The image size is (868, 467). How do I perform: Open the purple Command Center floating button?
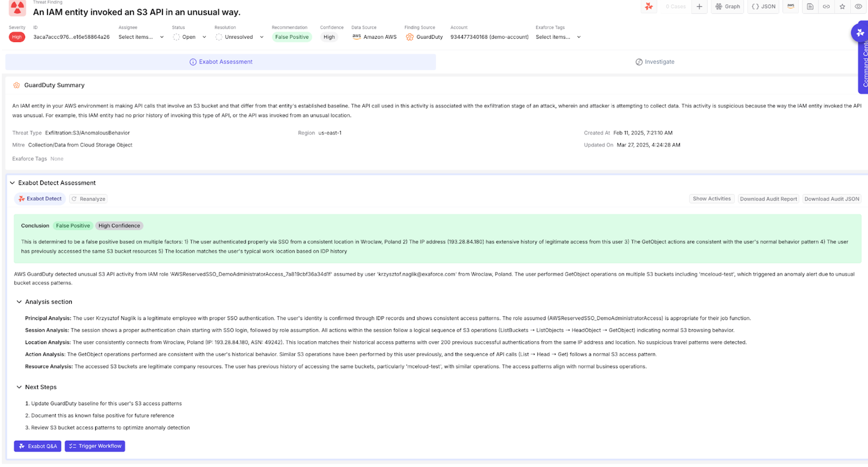point(860,33)
